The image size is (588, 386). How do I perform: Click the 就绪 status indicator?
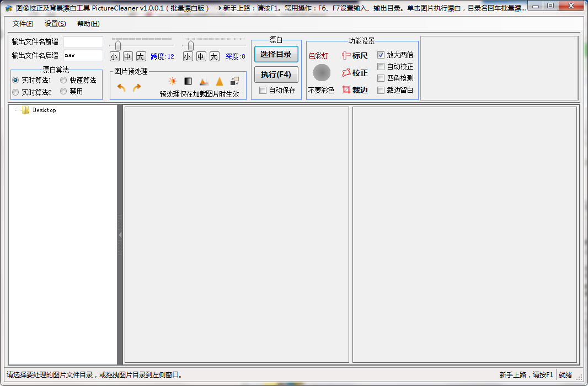[x=565, y=375]
